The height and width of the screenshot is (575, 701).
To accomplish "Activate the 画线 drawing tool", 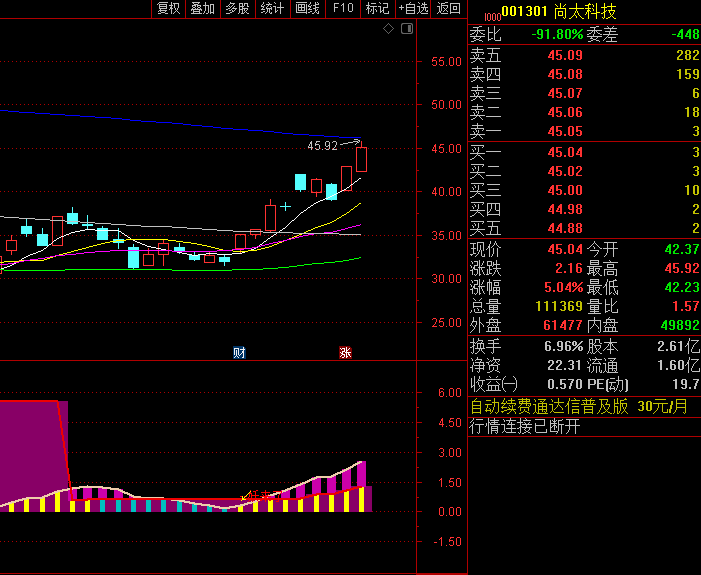I will (x=308, y=8).
